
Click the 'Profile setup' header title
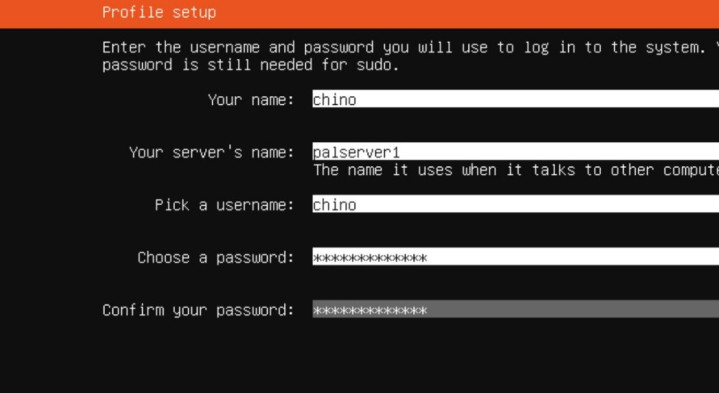point(159,12)
